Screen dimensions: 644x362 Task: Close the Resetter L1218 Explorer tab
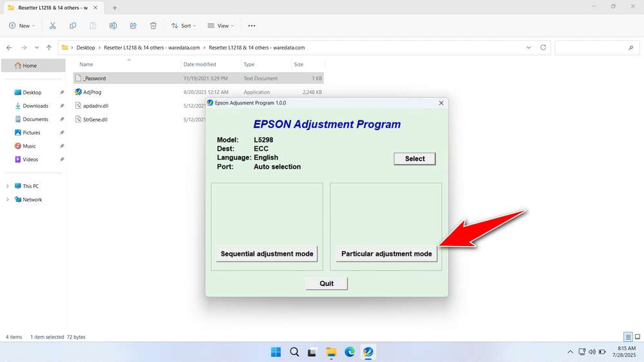95,8
